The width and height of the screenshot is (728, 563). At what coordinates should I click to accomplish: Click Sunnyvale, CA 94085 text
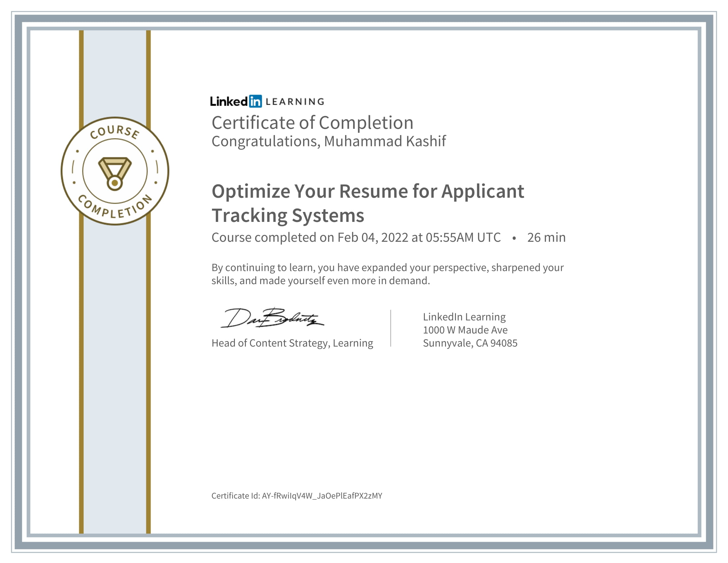pyautogui.click(x=470, y=343)
